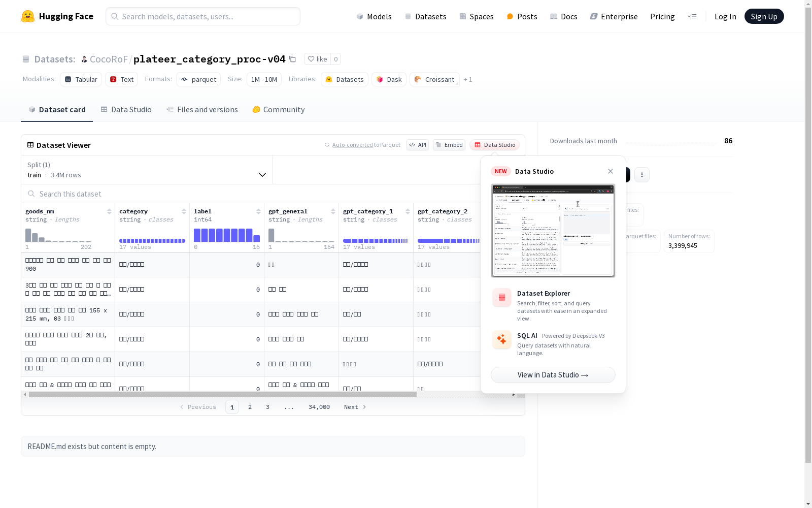Click the Datasets: breadcrumb link
This screenshot has width=812, height=508.
55,59
